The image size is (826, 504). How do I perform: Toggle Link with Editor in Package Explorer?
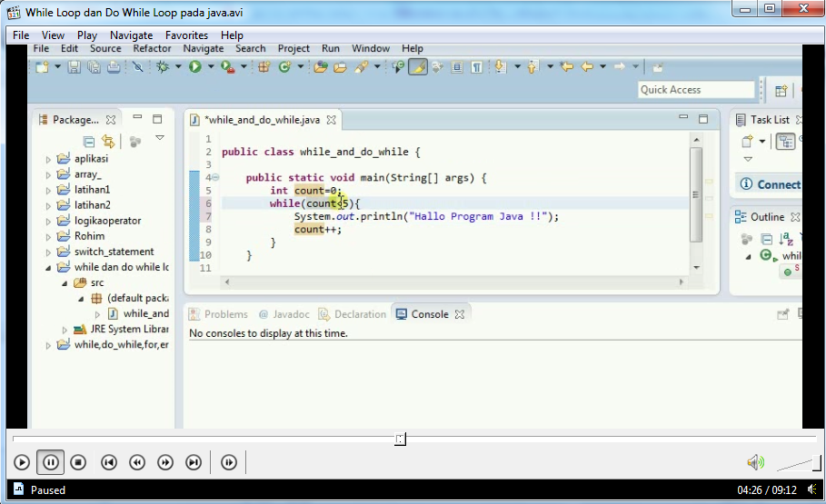[x=108, y=142]
